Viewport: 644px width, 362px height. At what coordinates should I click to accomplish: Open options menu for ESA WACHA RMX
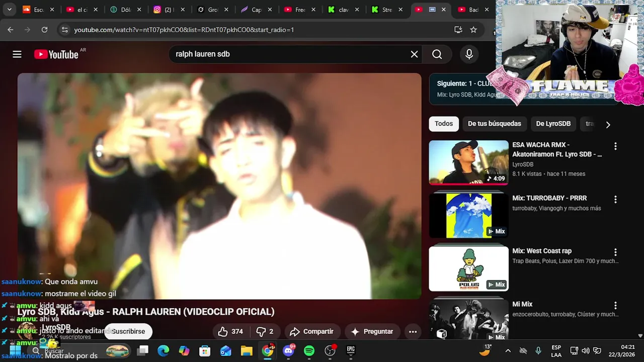[x=615, y=146]
